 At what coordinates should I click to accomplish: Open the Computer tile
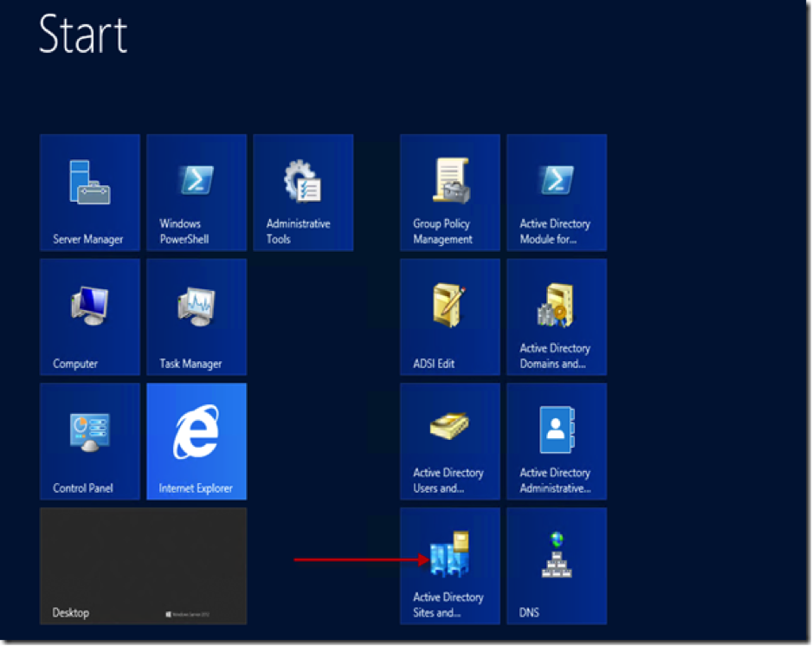click(89, 317)
